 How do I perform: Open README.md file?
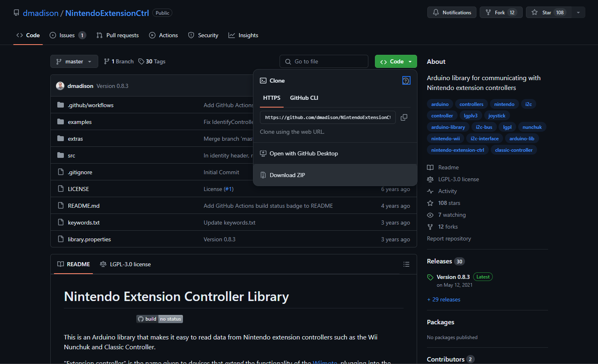[84, 206]
